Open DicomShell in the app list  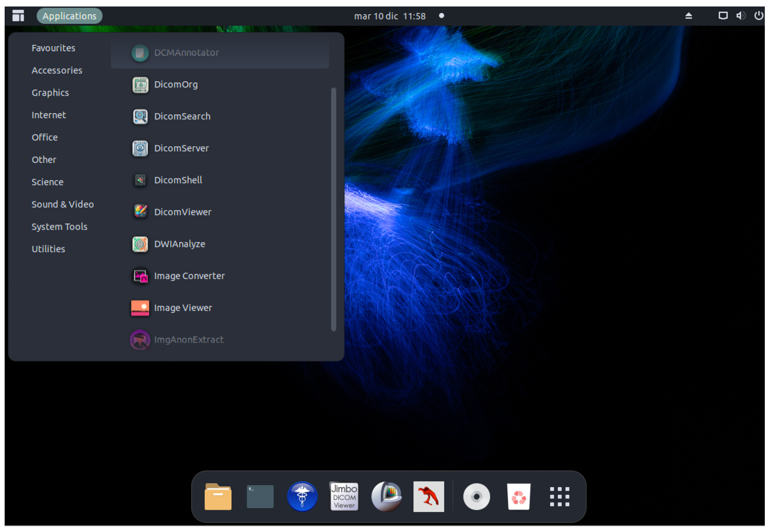click(x=178, y=180)
